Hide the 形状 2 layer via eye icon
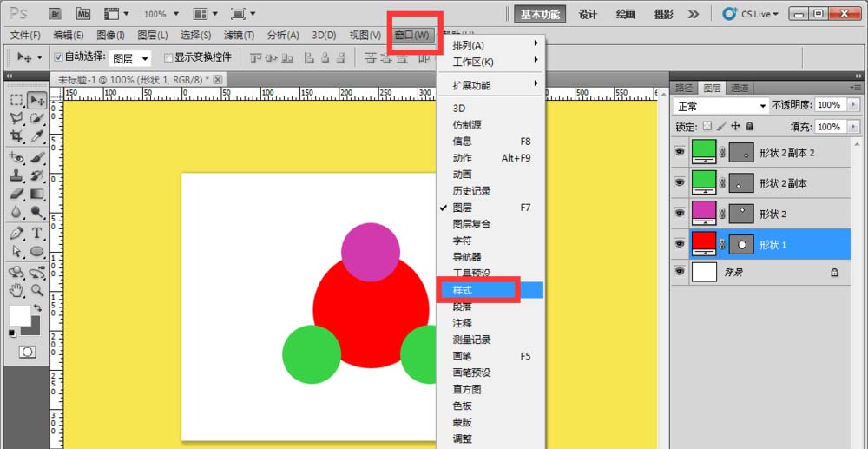 tap(680, 214)
